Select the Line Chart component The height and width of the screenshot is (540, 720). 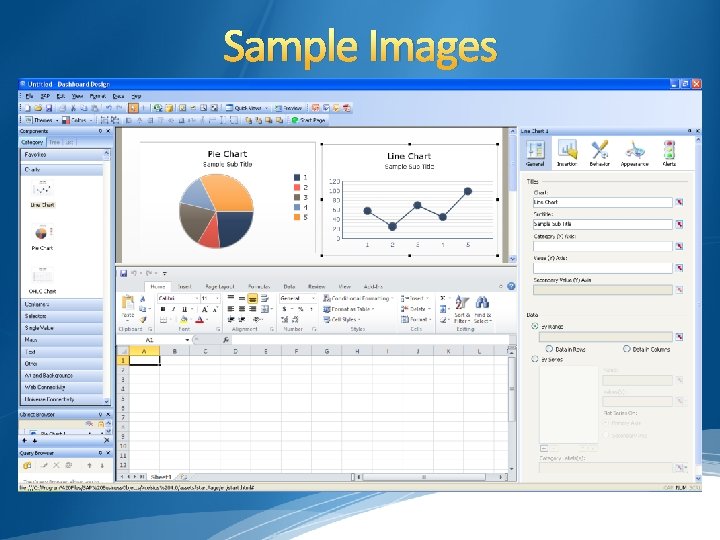pos(42,194)
